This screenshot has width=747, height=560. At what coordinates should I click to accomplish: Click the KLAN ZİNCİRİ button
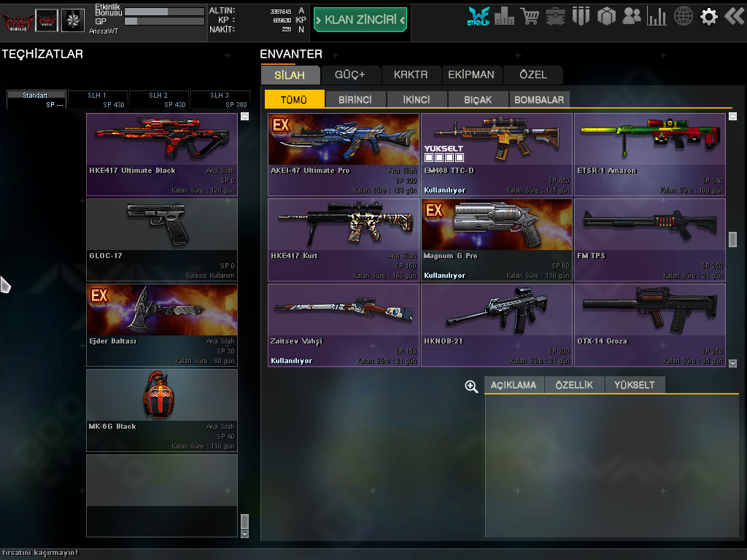coord(360,20)
